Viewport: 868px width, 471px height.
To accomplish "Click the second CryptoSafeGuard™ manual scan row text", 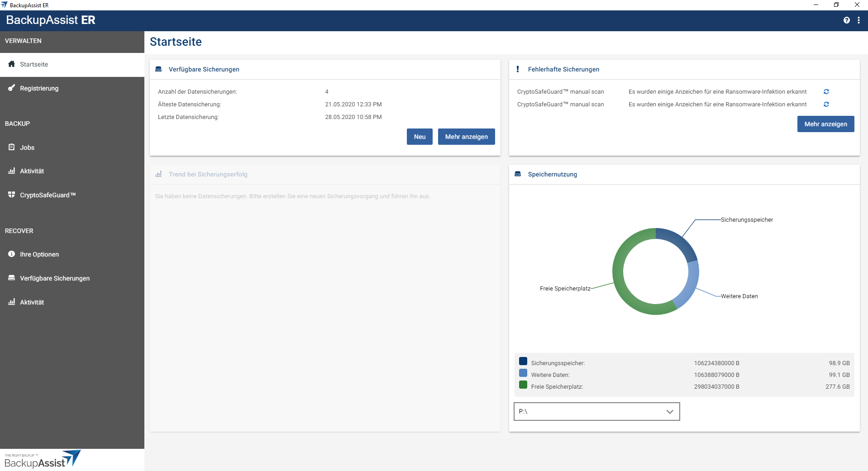I will 560,104.
